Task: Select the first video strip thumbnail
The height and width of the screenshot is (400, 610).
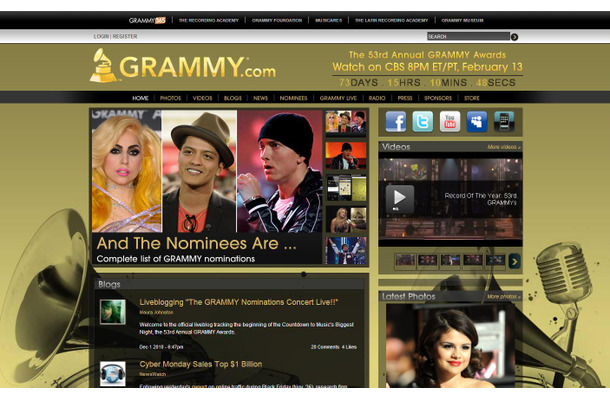Action: (405, 261)
